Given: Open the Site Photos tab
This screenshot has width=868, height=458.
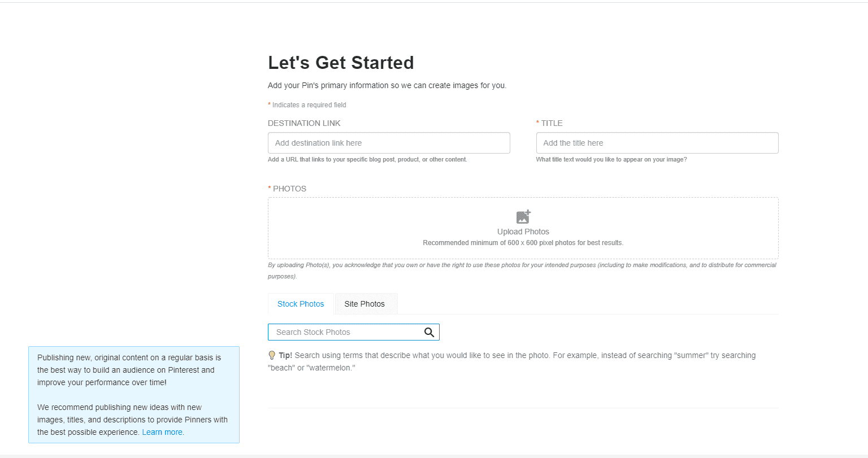Looking at the screenshot, I should click(x=364, y=304).
